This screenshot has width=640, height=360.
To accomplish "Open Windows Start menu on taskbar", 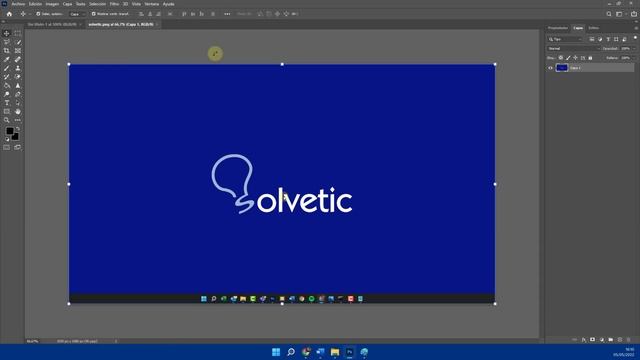I will click(x=276, y=352).
